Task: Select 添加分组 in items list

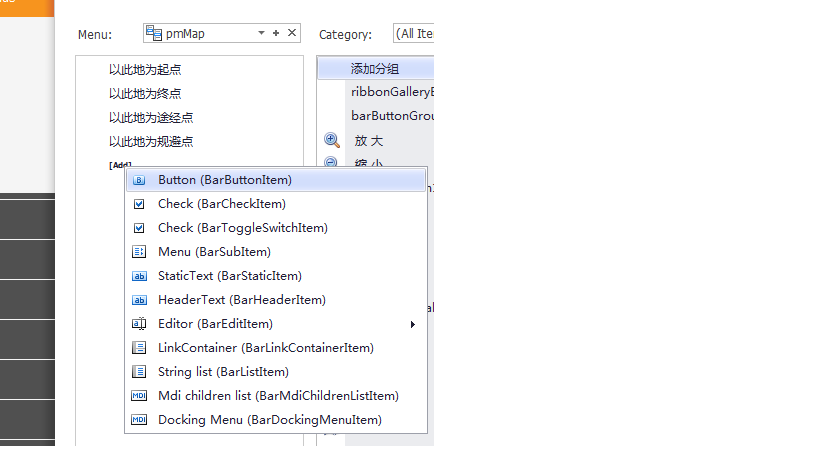Action: point(376,69)
